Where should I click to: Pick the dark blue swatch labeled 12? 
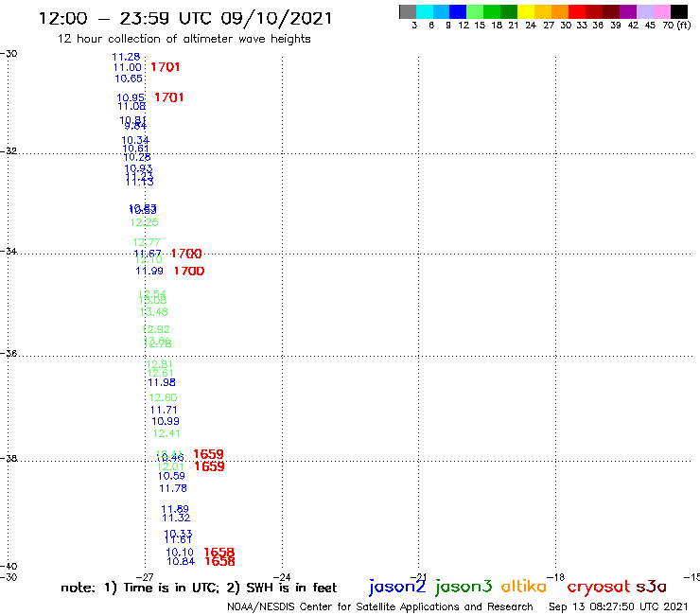458,11
